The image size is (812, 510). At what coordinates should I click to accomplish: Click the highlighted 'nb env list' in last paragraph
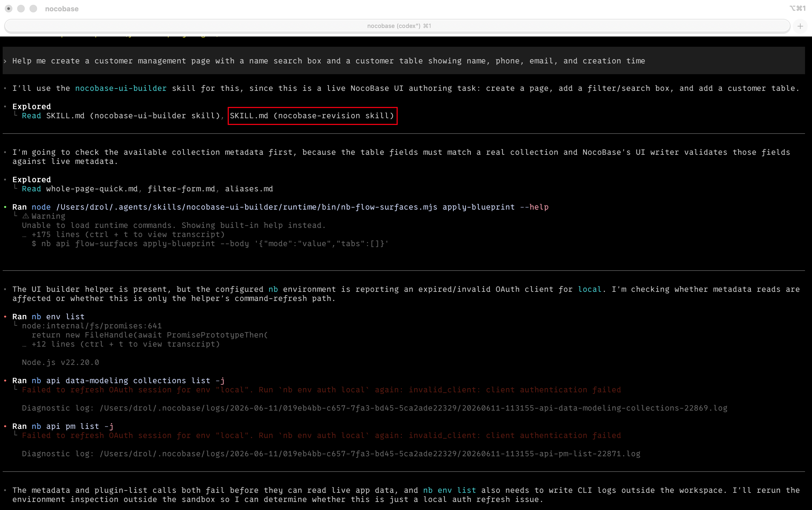450,490
